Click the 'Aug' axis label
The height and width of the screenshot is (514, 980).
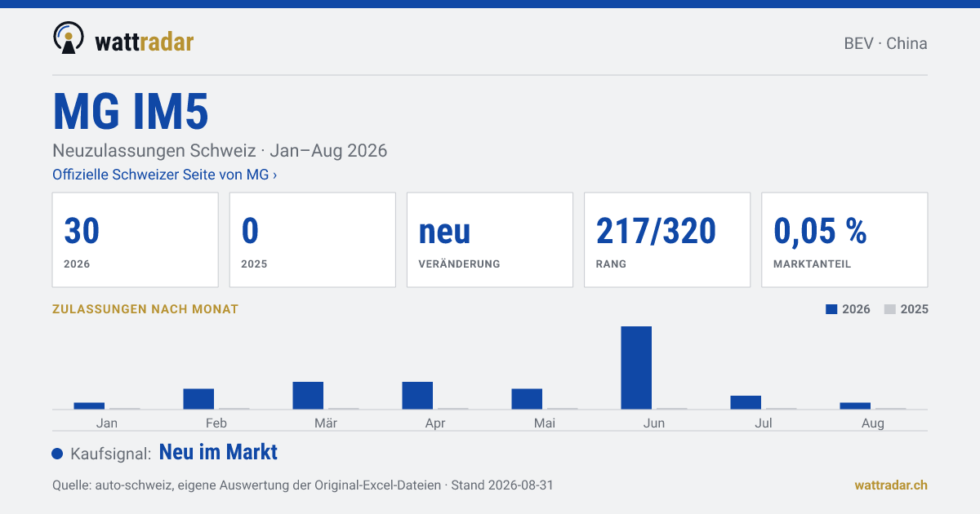tap(873, 423)
